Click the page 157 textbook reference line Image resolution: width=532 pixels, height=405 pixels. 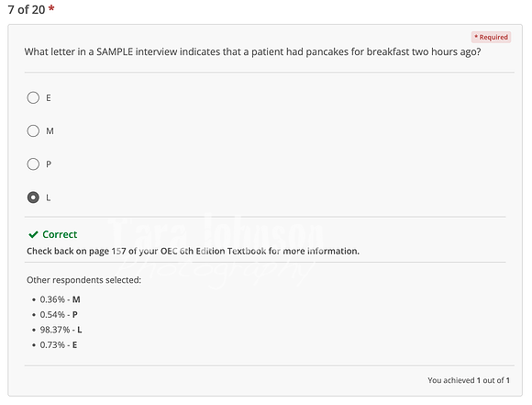tap(193, 251)
